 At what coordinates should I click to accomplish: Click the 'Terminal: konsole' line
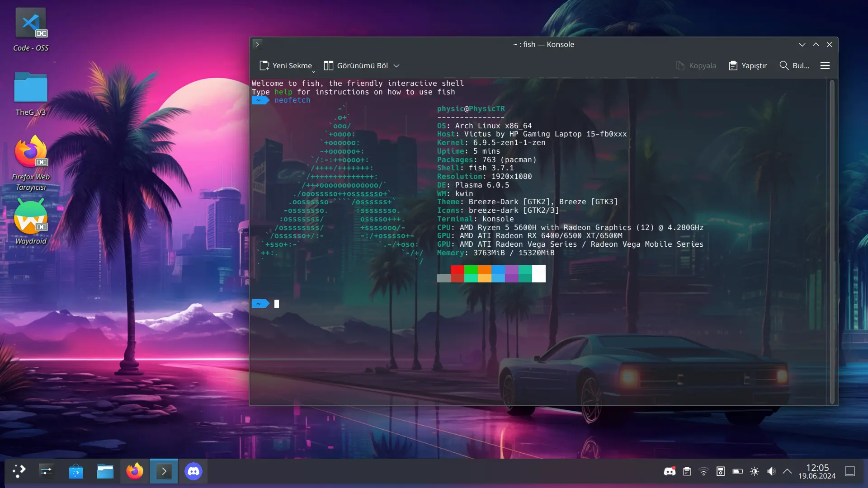[x=475, y=219]
